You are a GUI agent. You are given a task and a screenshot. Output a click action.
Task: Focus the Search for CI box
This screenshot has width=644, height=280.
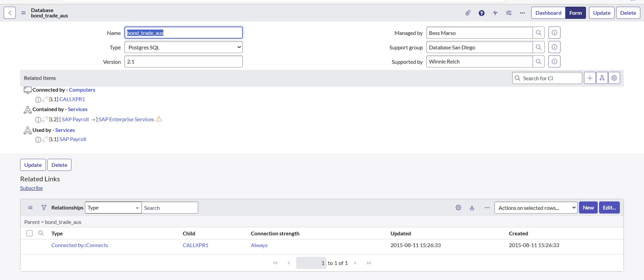[x=547, y=78]
